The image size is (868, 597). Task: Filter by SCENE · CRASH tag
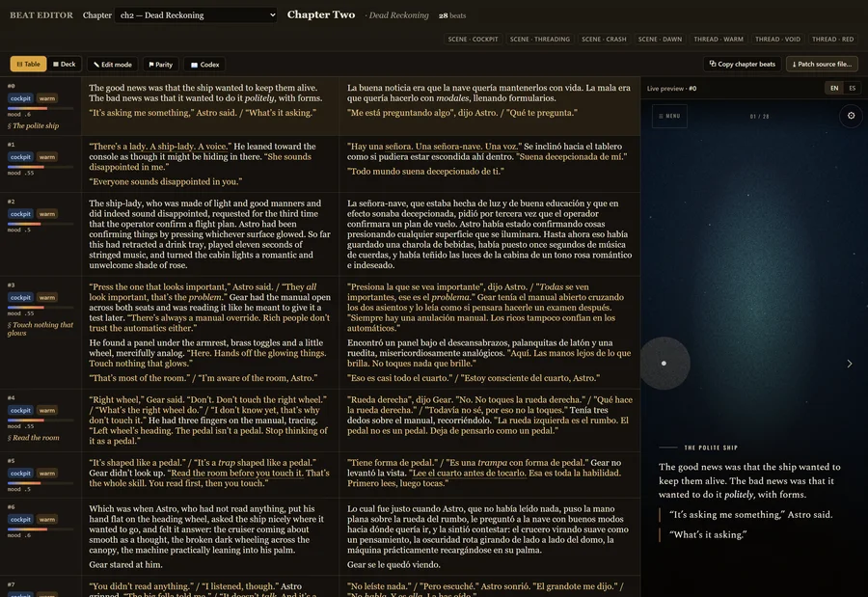[604, 40]
